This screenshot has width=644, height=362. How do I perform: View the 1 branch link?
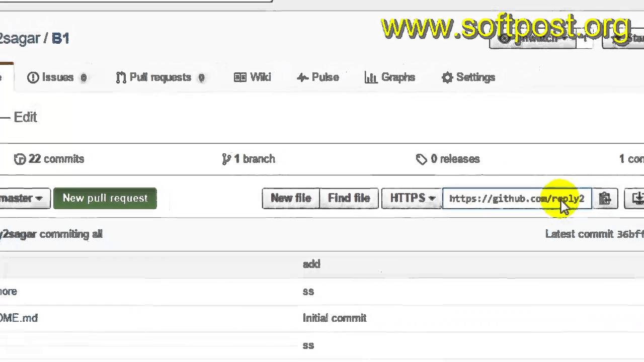(249, 159)
